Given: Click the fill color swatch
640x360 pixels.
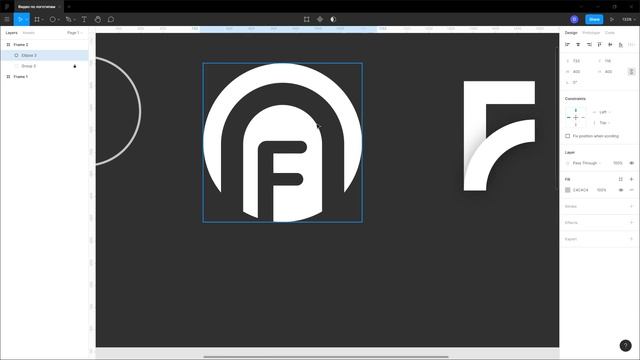Looking at the screenshot, I should [567, 190].
